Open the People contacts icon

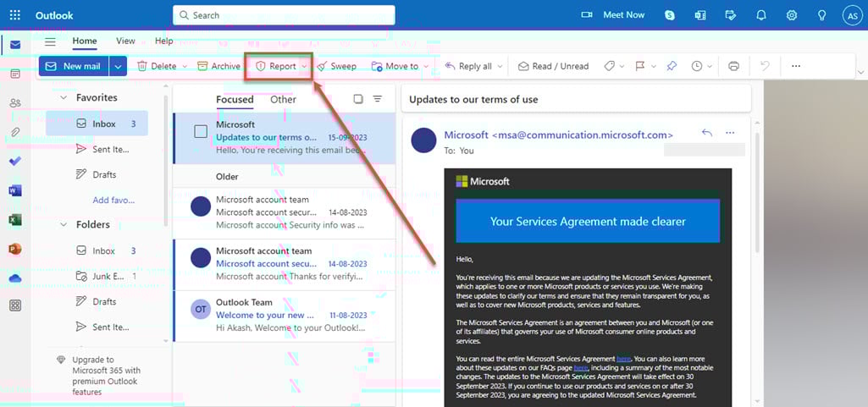point(15,103)
